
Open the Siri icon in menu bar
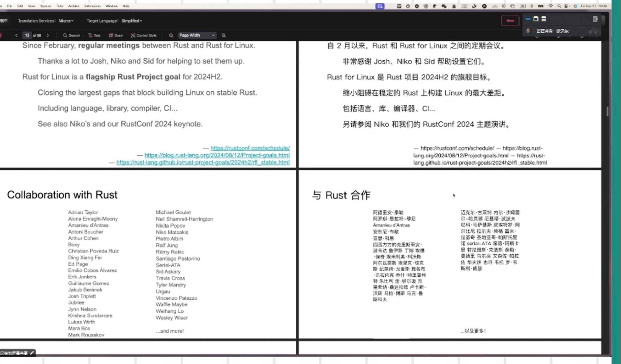[575, 6]
